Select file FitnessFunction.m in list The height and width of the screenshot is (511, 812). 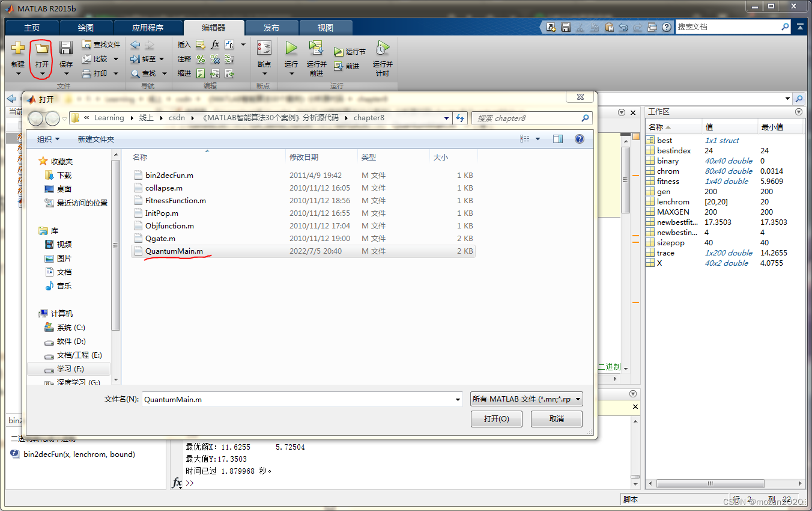click(303, 201)
